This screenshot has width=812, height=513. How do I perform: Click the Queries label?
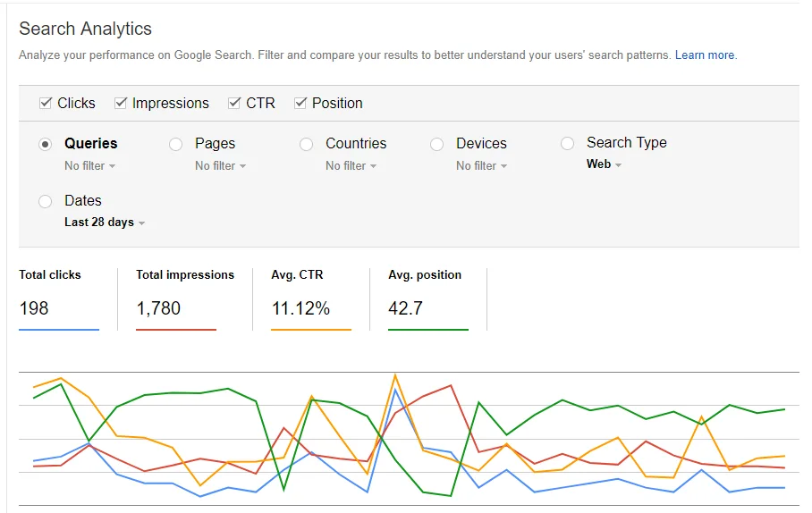[x=90, y=143]
